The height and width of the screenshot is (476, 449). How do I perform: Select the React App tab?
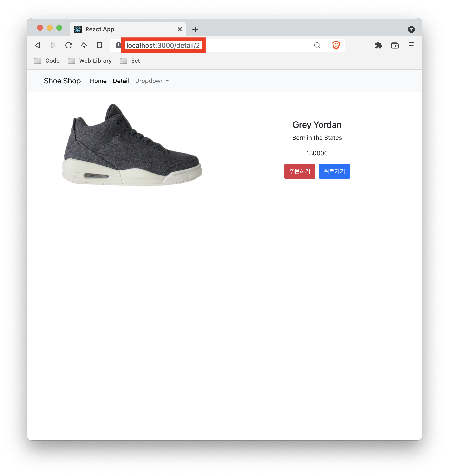(128, 29)
